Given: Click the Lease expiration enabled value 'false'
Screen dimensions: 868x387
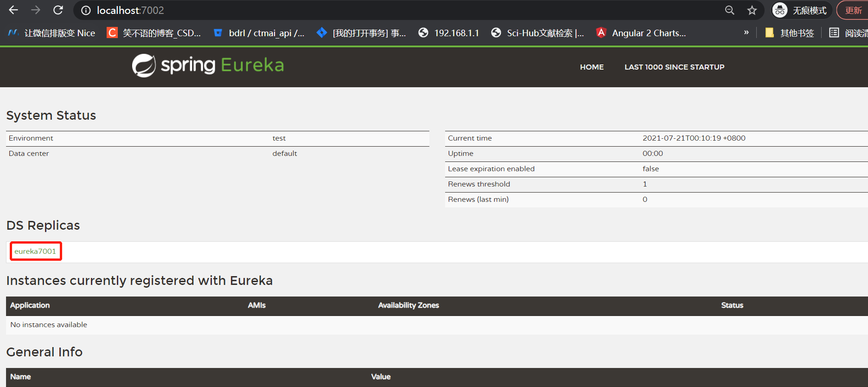Looking at the screenshot, I should click(651, 169).
